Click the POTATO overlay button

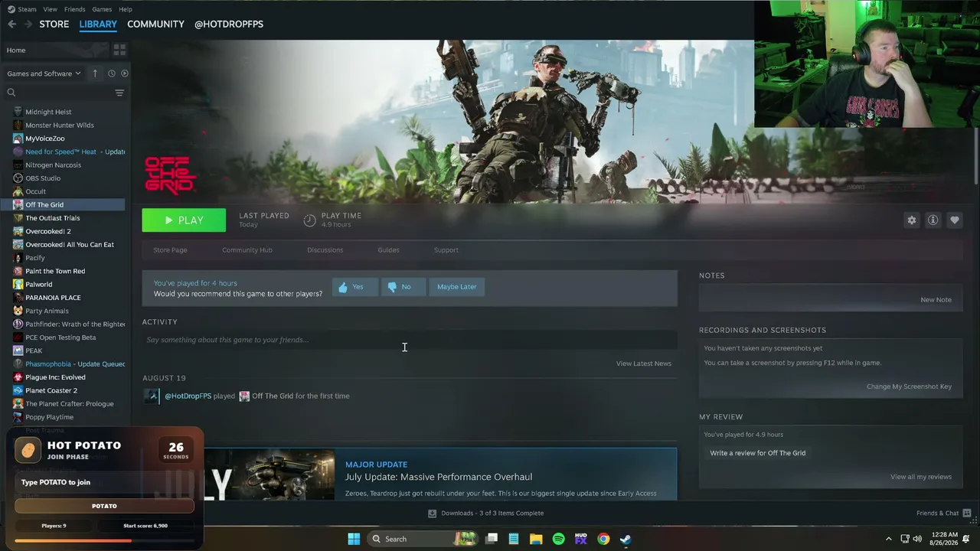click(104, 506)
